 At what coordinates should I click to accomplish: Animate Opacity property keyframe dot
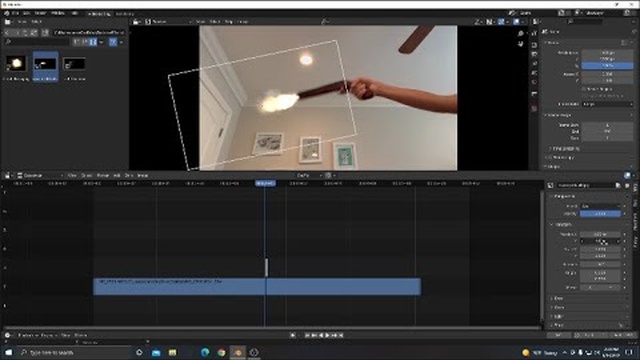tap(624, 214)
